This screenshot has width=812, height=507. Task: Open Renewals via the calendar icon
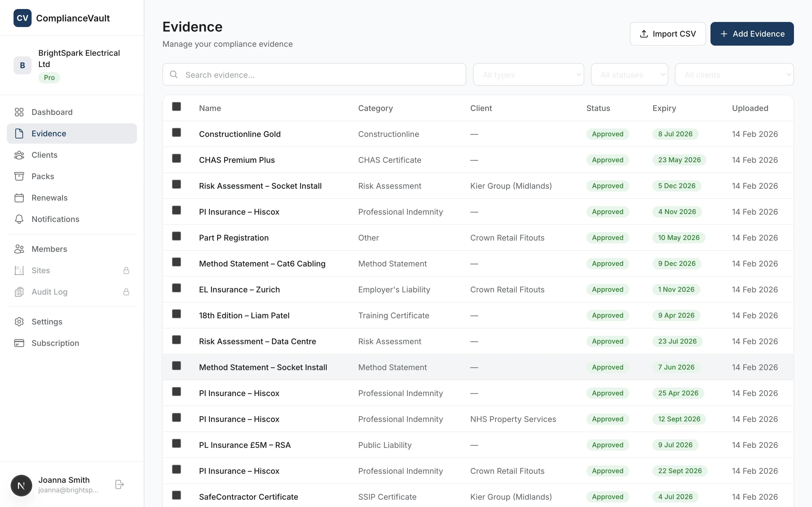pos(19,198)
